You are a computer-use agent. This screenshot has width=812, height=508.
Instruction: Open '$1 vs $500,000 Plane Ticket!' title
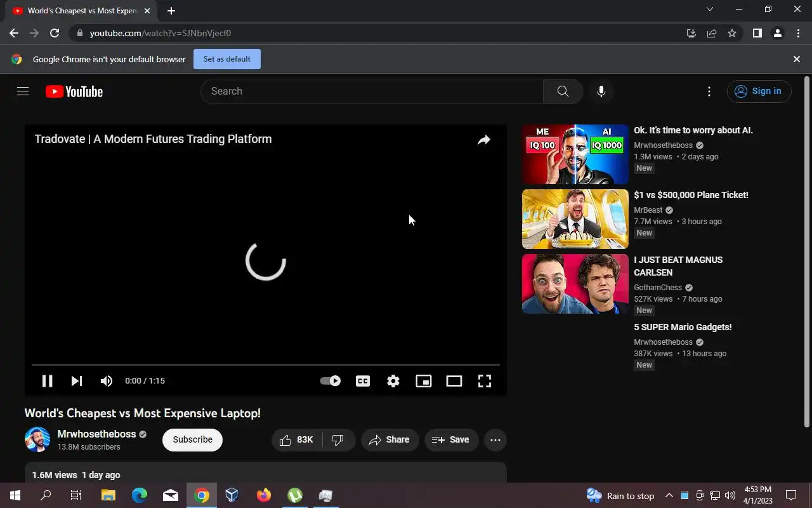tap(691, 195)
